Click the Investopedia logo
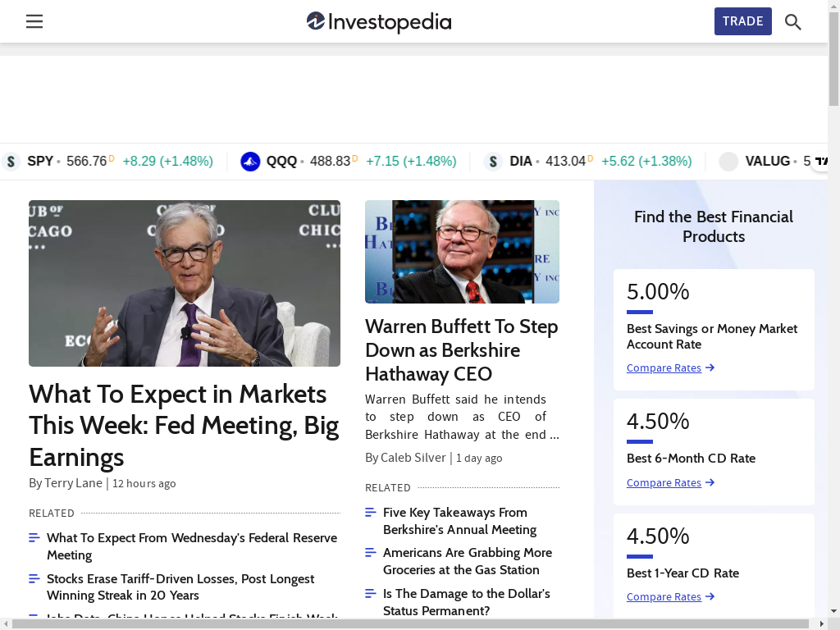The width and height of the screenshot is (840, 630). 379,21
